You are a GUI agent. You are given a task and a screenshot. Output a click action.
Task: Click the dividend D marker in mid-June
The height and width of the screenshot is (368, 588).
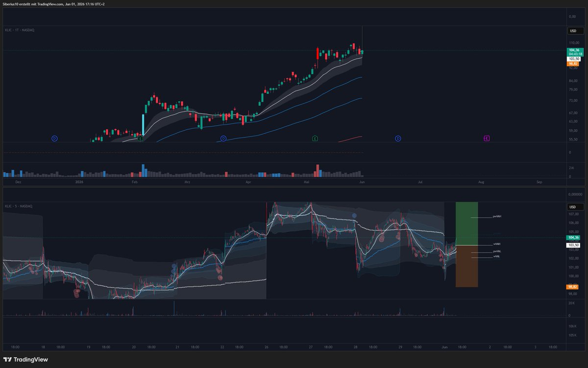(x=398, y=138)
